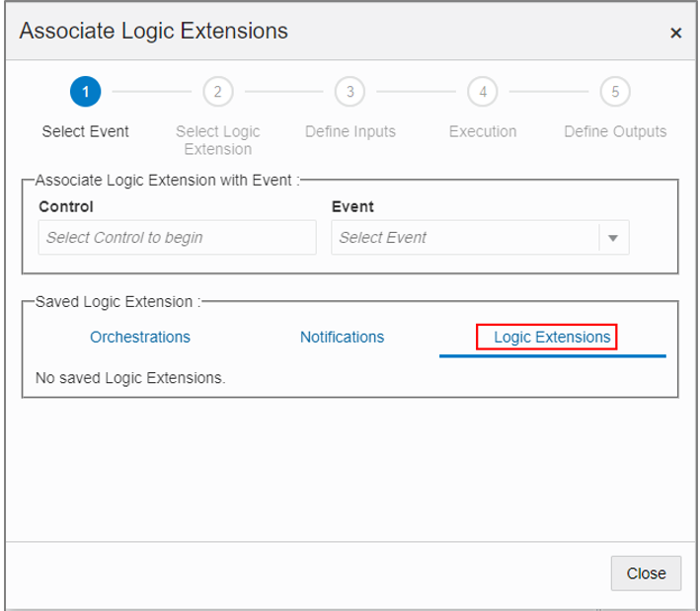Click the Define Outputs step label
Viewport: 700px width, 611px height.
[x=615, y=131]
